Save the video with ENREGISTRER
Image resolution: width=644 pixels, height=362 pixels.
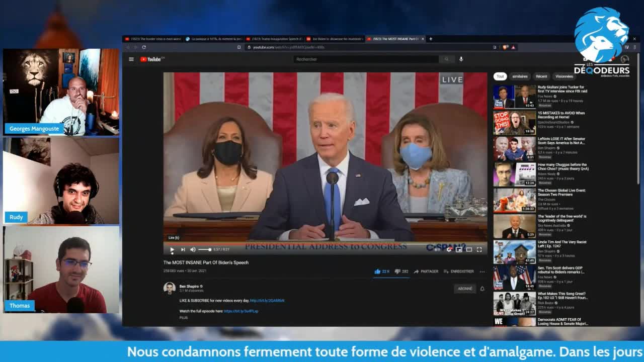(x=458, y=271)
